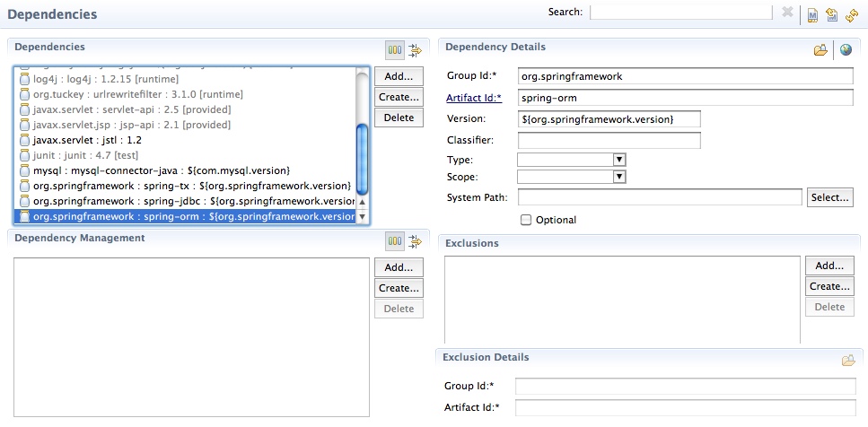
Task: Click the empty Exclusions list box
Action: (622, 300)
